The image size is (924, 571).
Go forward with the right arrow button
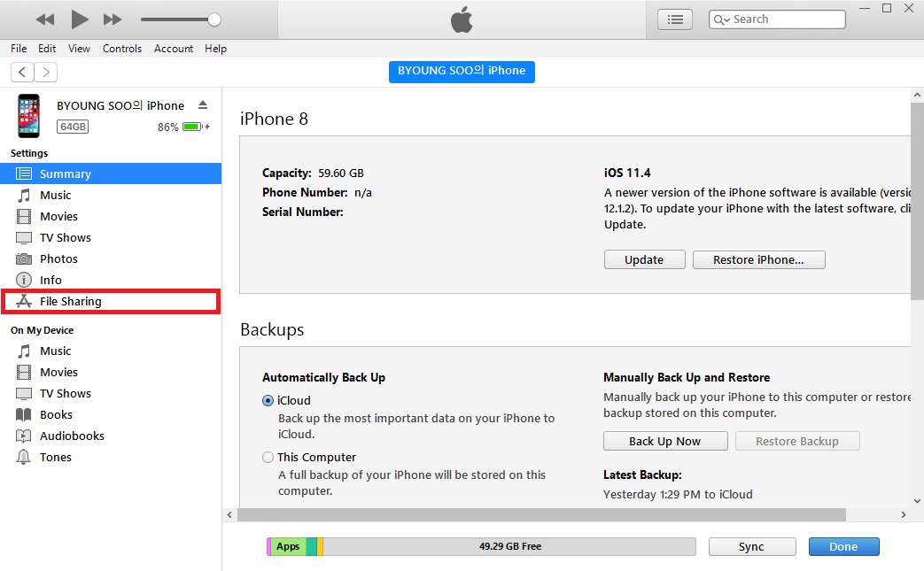pyautogui.click(x=45, y=72)
